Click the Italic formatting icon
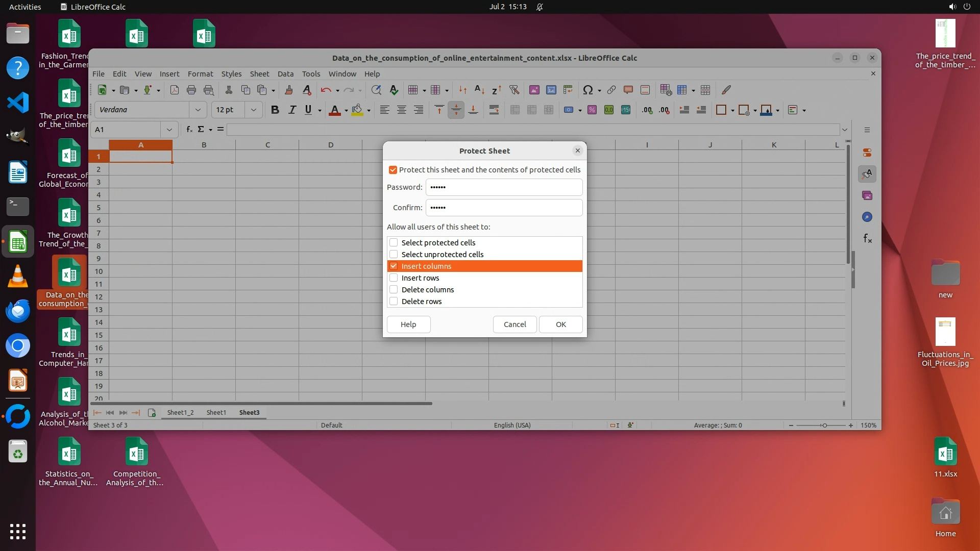The height and width of the screenshot is (551, 980). click(x=292, y=110)
